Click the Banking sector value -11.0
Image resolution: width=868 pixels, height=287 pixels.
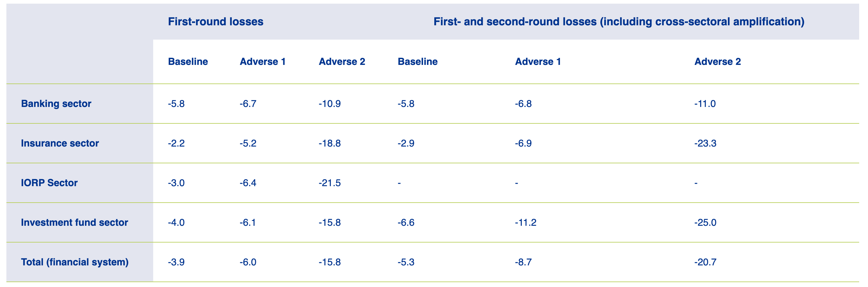[704, 104]
